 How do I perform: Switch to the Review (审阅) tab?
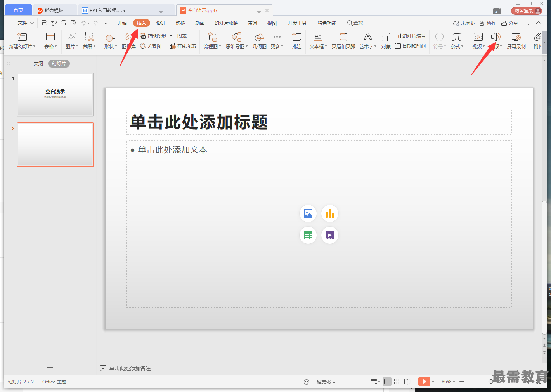pyautogui.click(x=253, y=23)
